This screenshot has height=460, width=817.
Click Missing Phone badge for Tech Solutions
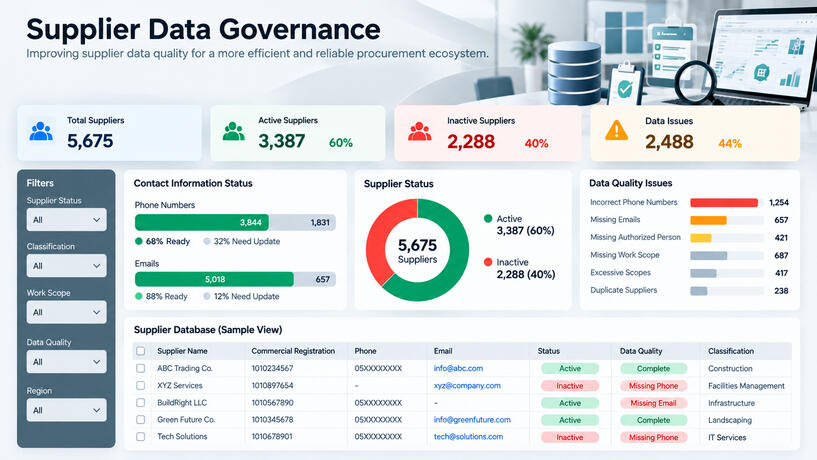click(653, 438)
